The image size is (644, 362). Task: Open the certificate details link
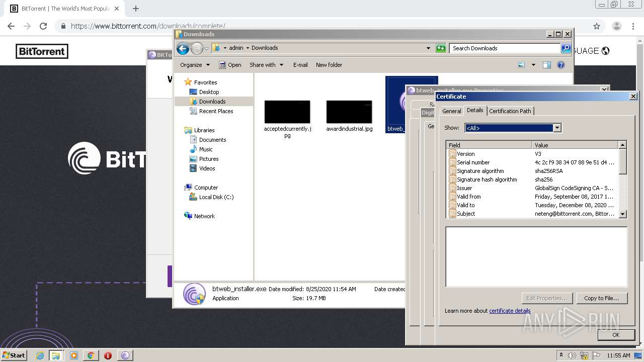(x=510, y=311)
